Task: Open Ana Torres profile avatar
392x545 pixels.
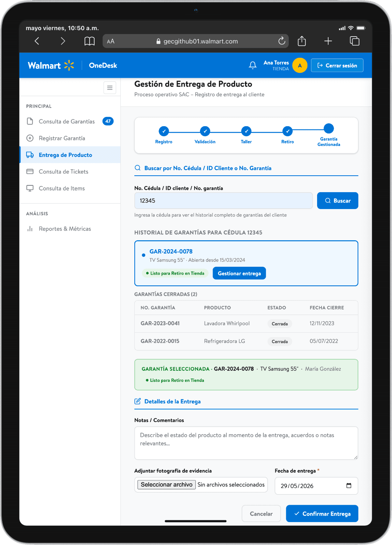Action: tap(300, 65)
